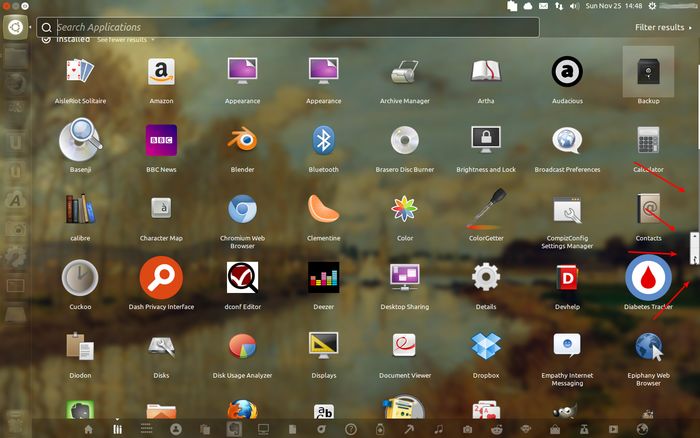This screenshot has width=700, height=438.
Task: Switch to the globe Web lens
Action: (642, 430)
